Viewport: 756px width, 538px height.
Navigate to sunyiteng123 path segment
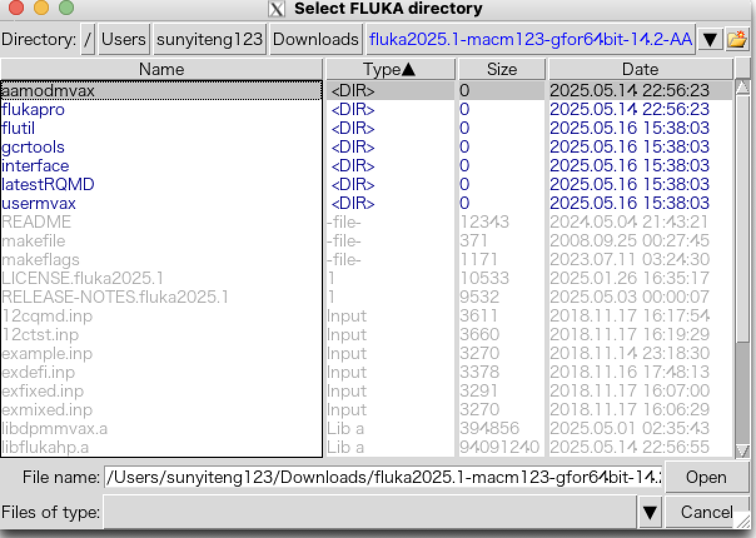click(x=210, y=39)
